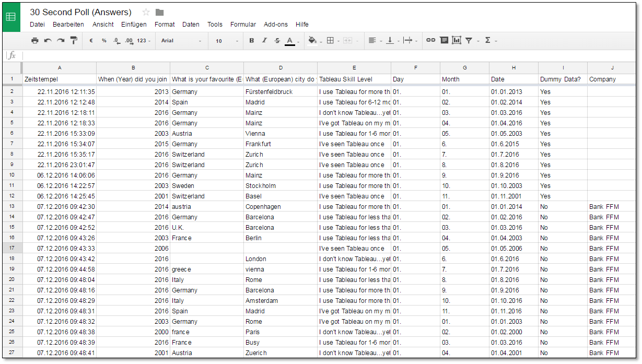The width and height of the screenshot is (642, 364).
Task: Insert a comment
Action: tap(444, 40)
